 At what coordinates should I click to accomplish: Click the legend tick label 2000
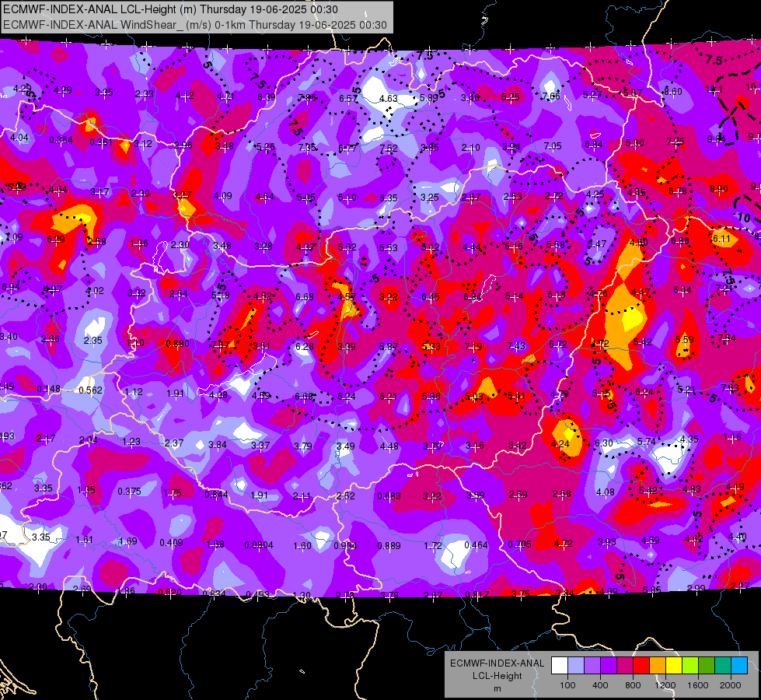(x=731, y=685)
